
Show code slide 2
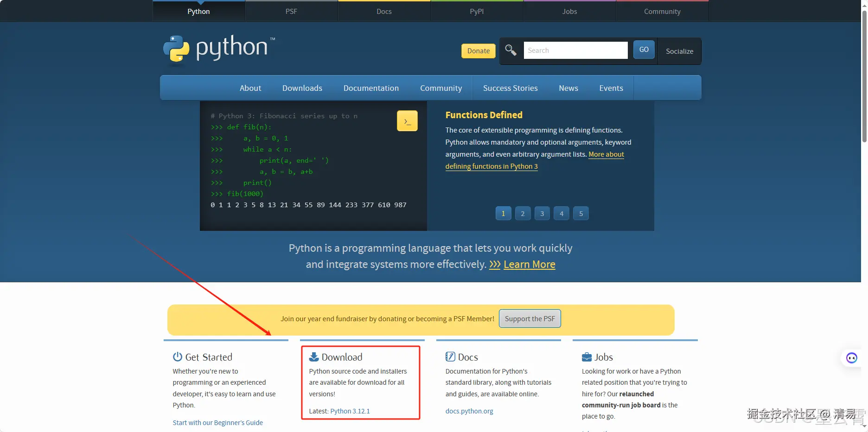tap(523, 213)
